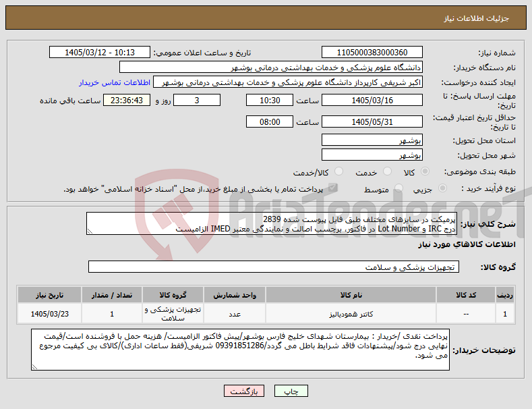The width and height of the screenshot is (532, 409).
Task: Click the ردیف column header
Action: pyautogui.click(x=505, y=295)
